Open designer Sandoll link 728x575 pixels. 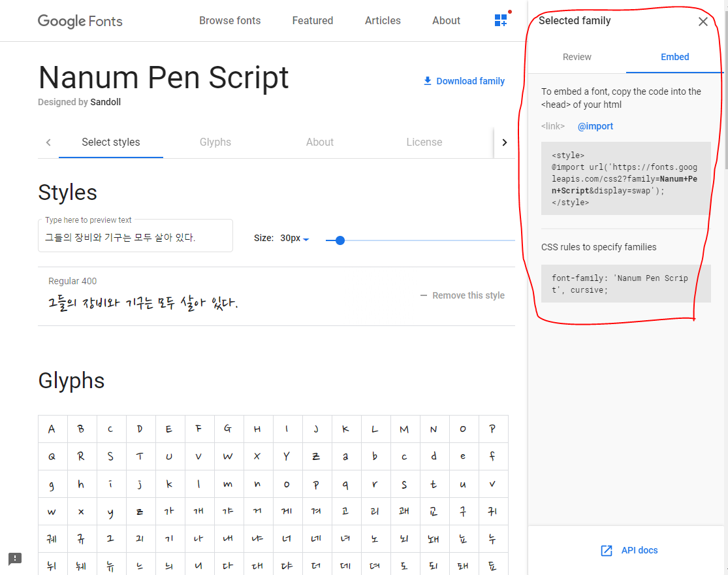coord(105,102)
